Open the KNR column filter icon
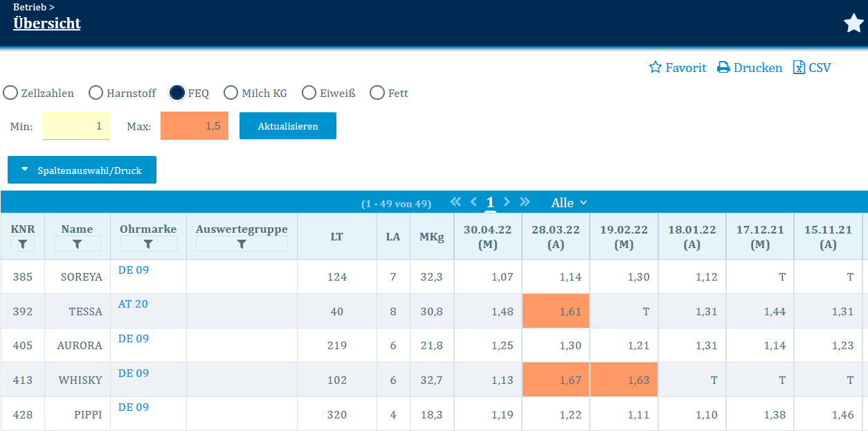 [23, 244]
